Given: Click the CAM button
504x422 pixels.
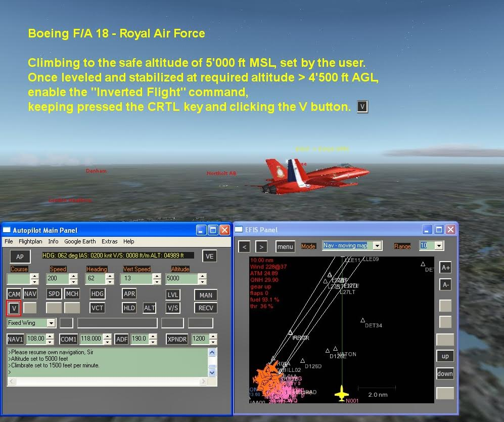Looking at the screenshot, I should coord(14,294).
